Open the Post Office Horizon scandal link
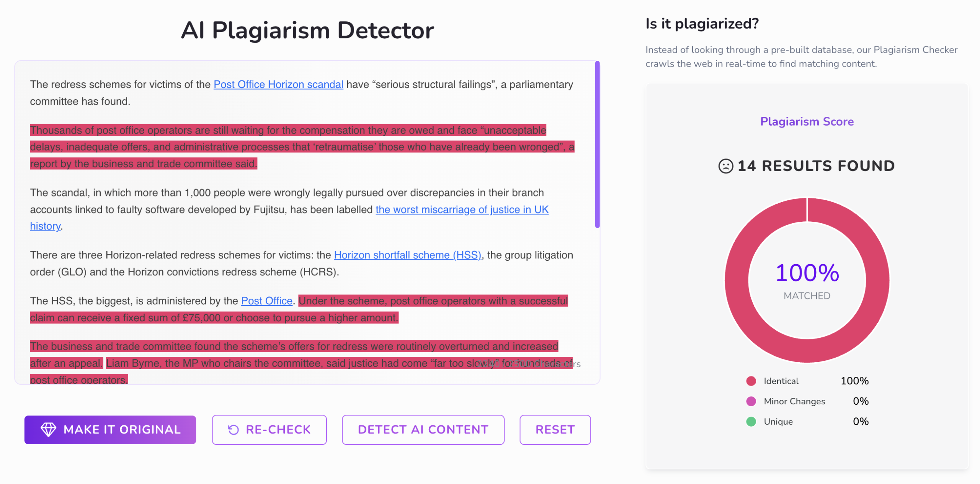 coord(278,85)
